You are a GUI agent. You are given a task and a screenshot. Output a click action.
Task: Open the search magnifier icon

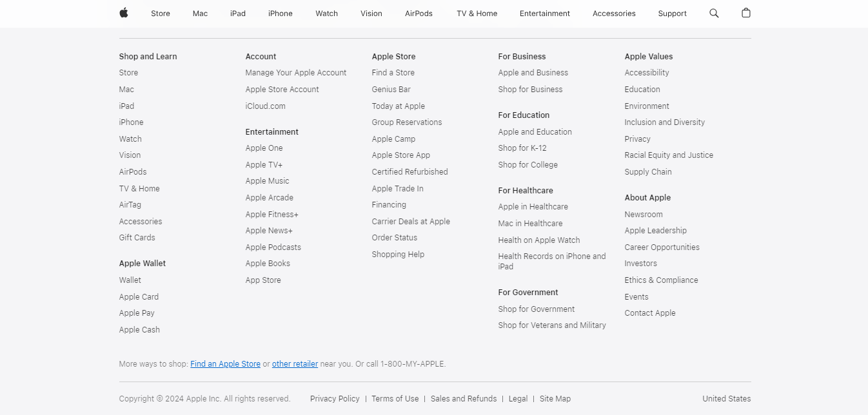click(x=714, y=13)
